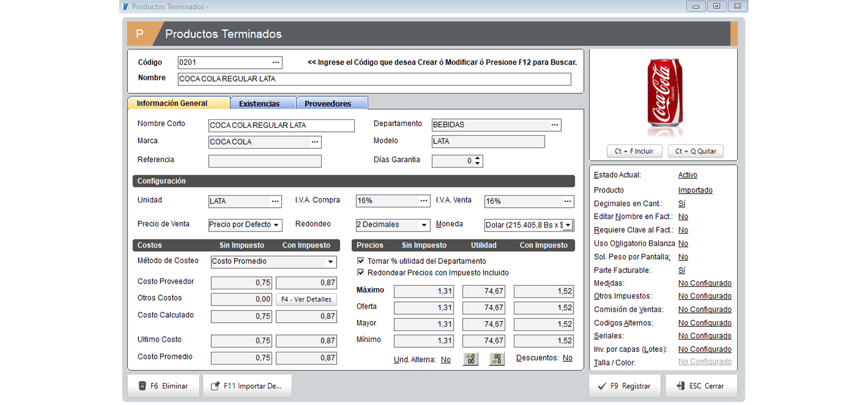Expand the Método de Costeo dropdown
Screen dimensions: 868x405
pyautogui.click(x=331, y=262)
